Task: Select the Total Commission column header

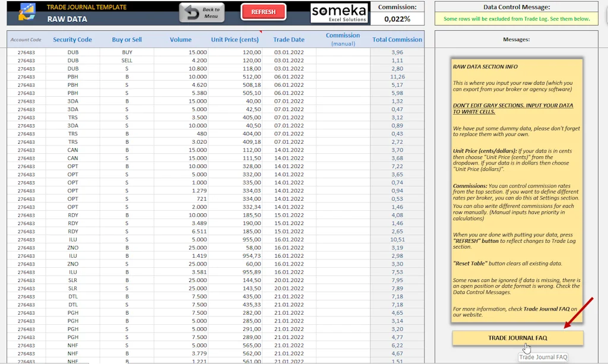Action: [x=397, y=39]
